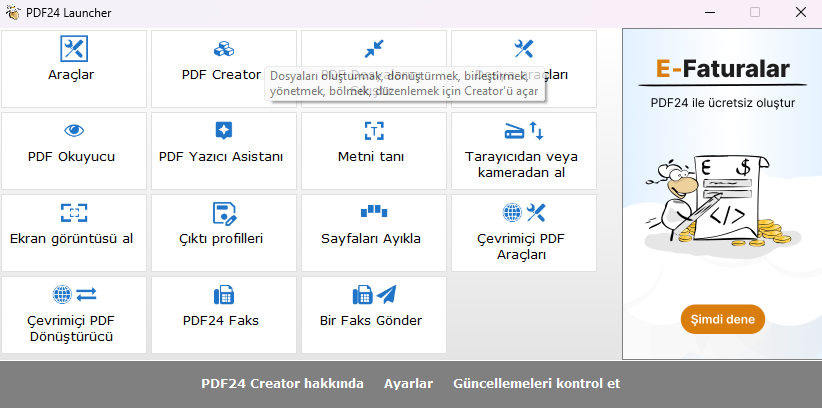
Task: Launch Çevrimiçi PDF Dönüştürücü globe-arrows icon
Action: pyautogui.click(x=74, y=294)
